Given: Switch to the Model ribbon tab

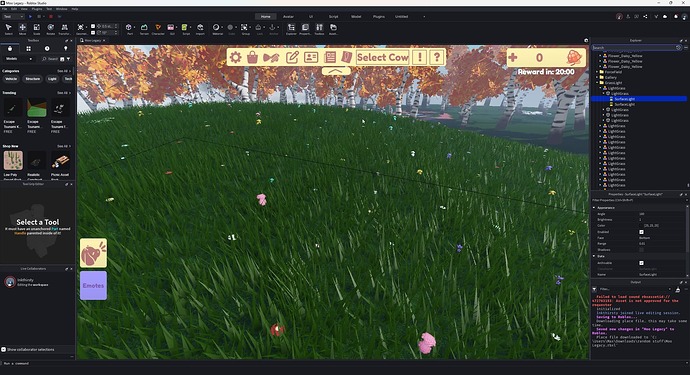Looking at the screenshot, I should [x=356, y=17].
